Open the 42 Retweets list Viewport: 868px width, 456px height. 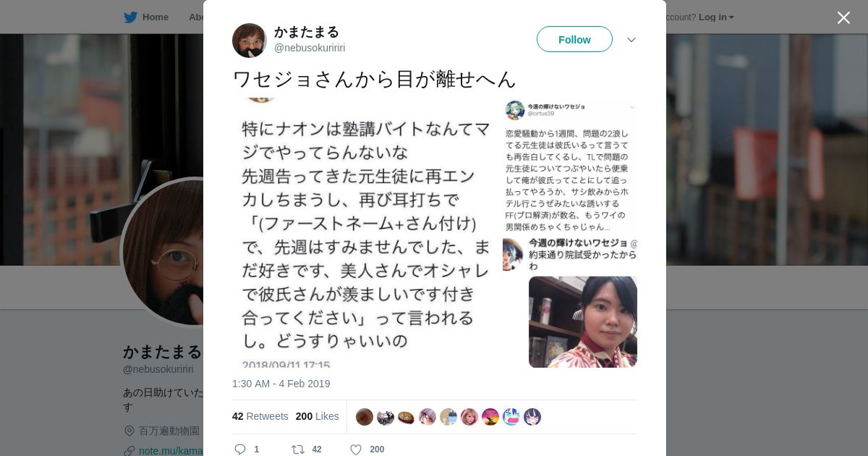click(260, 416)
